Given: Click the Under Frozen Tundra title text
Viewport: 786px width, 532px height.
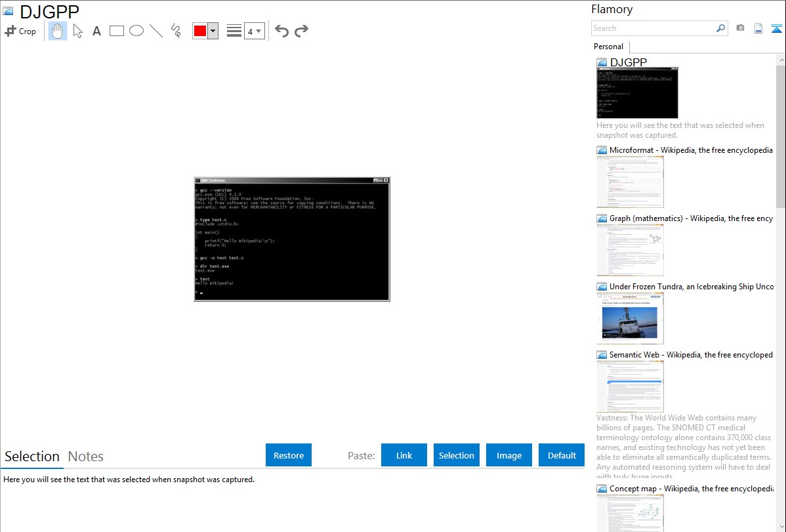Looking at the screenshot, I should (692, 286).
